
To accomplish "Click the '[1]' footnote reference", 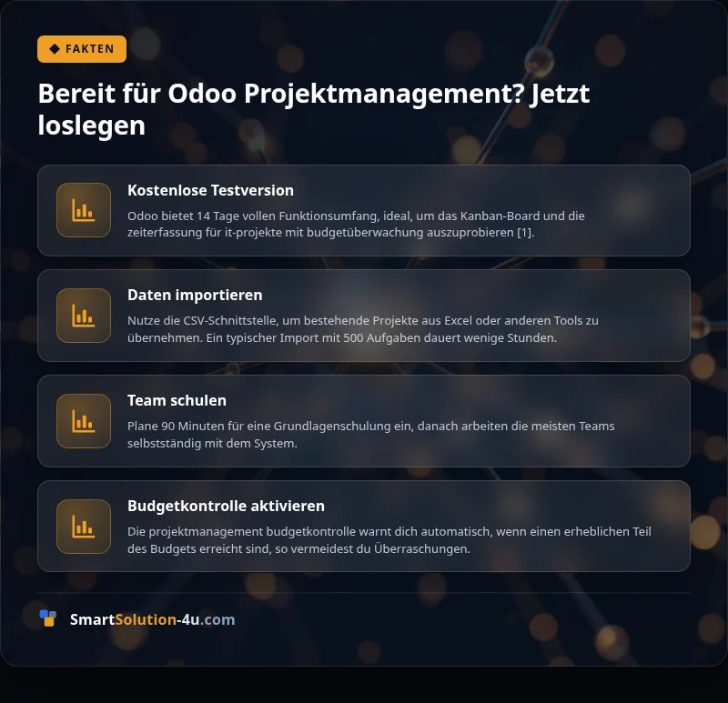I will click(525, 233).
